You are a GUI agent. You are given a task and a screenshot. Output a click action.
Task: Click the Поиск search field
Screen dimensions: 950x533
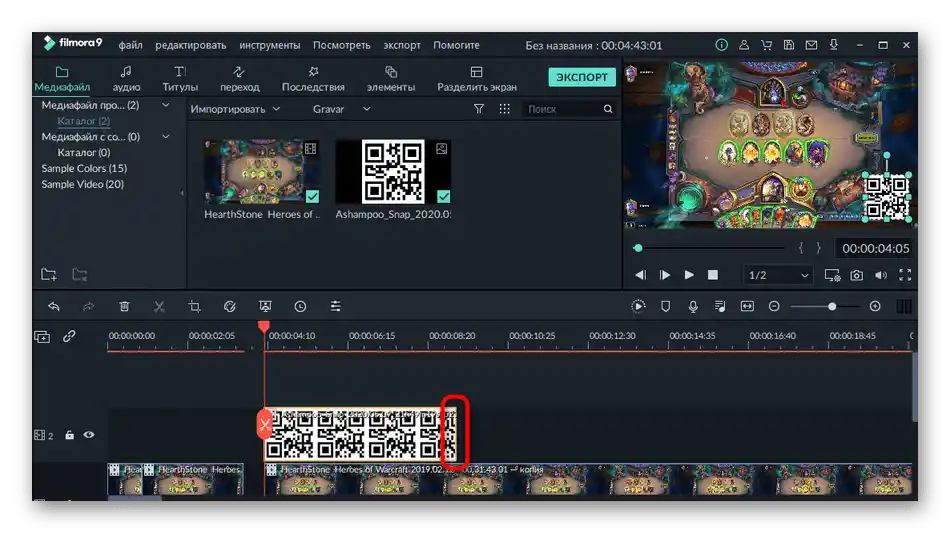click(x=562, y=109)
